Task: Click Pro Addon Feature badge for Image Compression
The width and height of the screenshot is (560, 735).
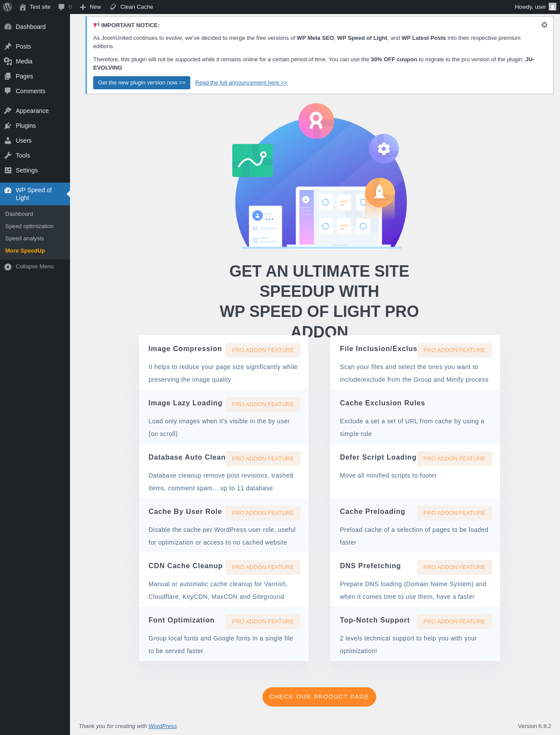Action: click(x=263, y=350)
